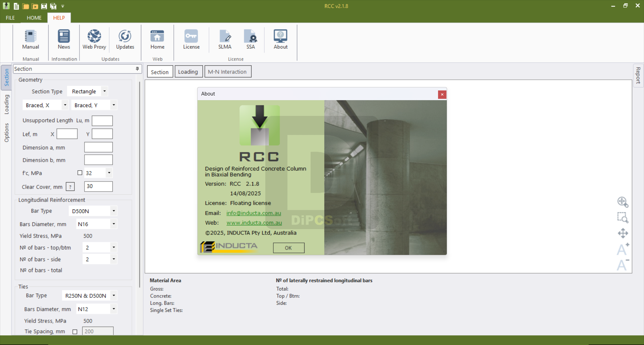The image size is (644, 345).
Task: Decrease text size with A minus
Action: (x=623, y=265)
